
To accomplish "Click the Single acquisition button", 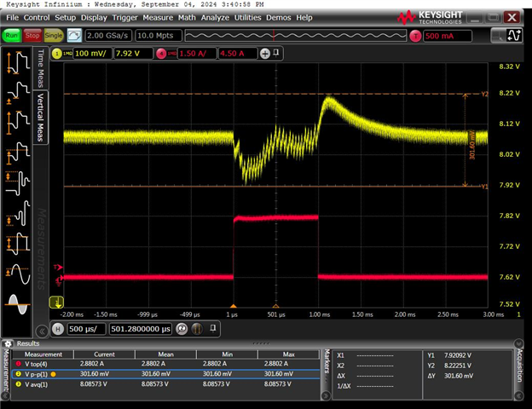I will pos(54,35).
